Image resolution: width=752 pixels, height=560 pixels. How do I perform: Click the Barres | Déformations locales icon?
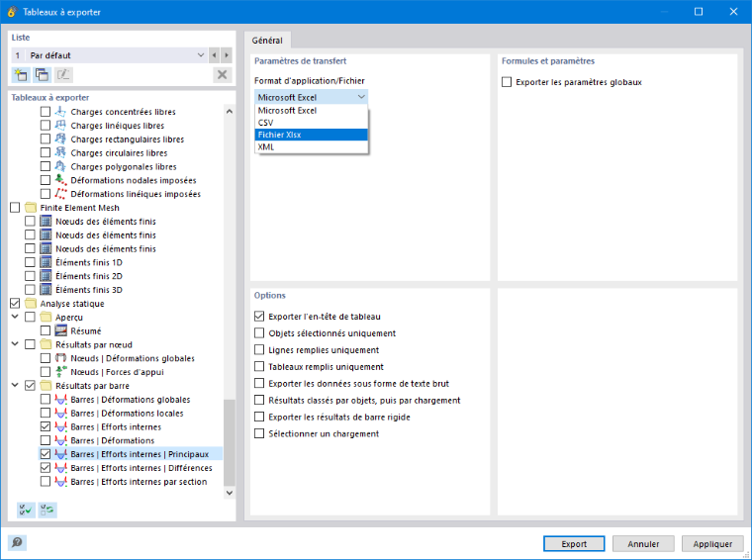pos(60,414)
